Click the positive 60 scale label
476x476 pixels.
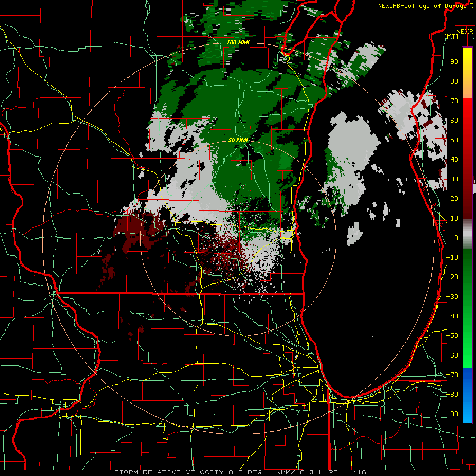click(x=454, y=120)
